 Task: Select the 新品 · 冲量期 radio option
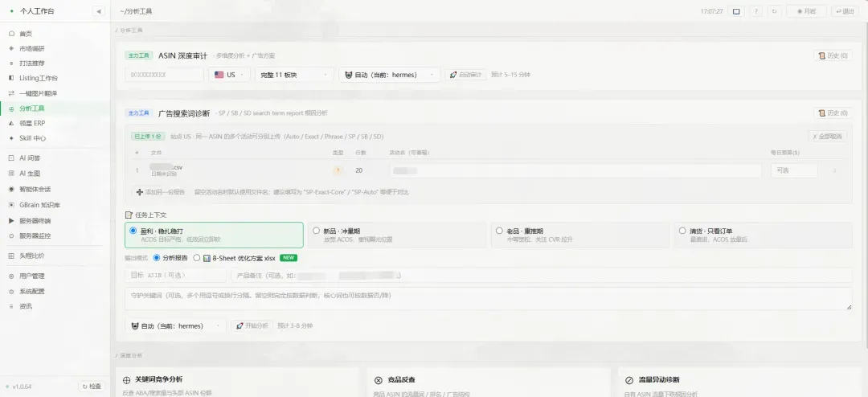coord(316,231)
